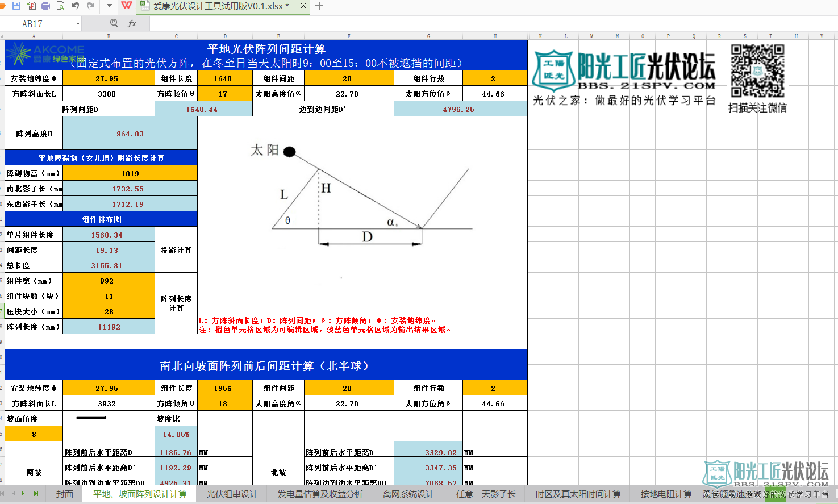The image size is (838, 504).
Task: Switch to the 离网系统设计 sheet tab
Action: (x=408, y=494)
